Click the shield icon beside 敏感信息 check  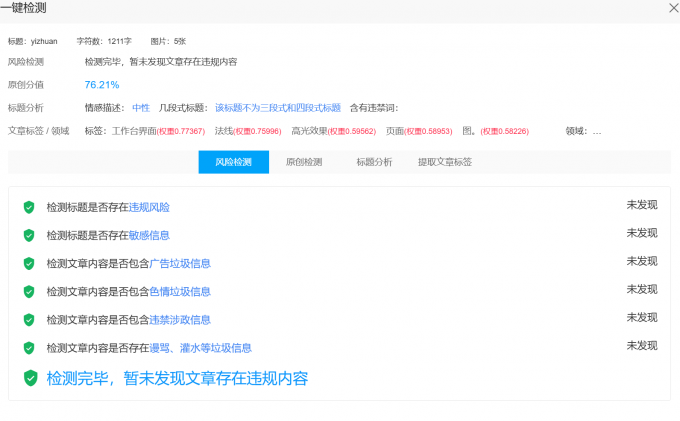click(x=29, y=235)
